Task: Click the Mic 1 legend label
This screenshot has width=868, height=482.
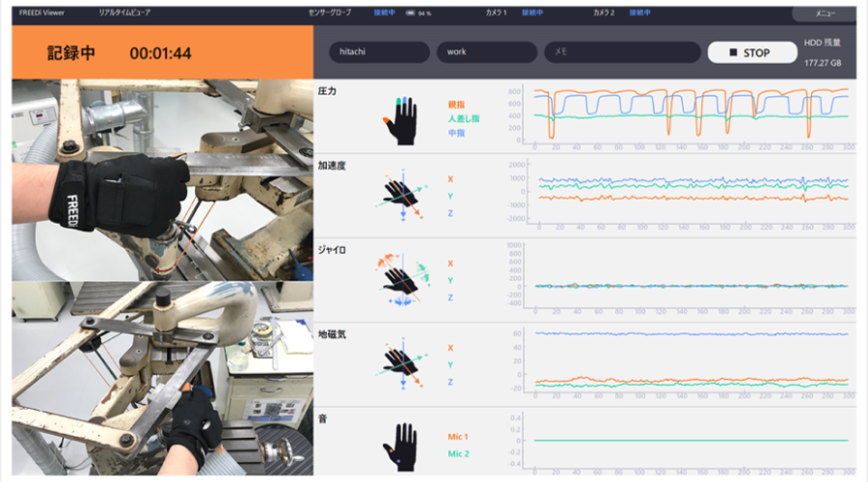Action: pyautogui.click(x=460, y=437)
